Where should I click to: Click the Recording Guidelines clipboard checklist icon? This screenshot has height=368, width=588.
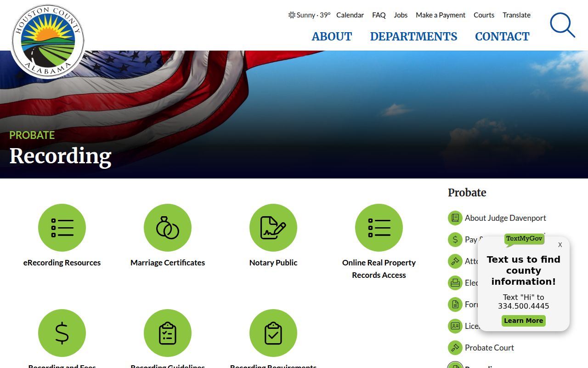[x=168, y=333]
